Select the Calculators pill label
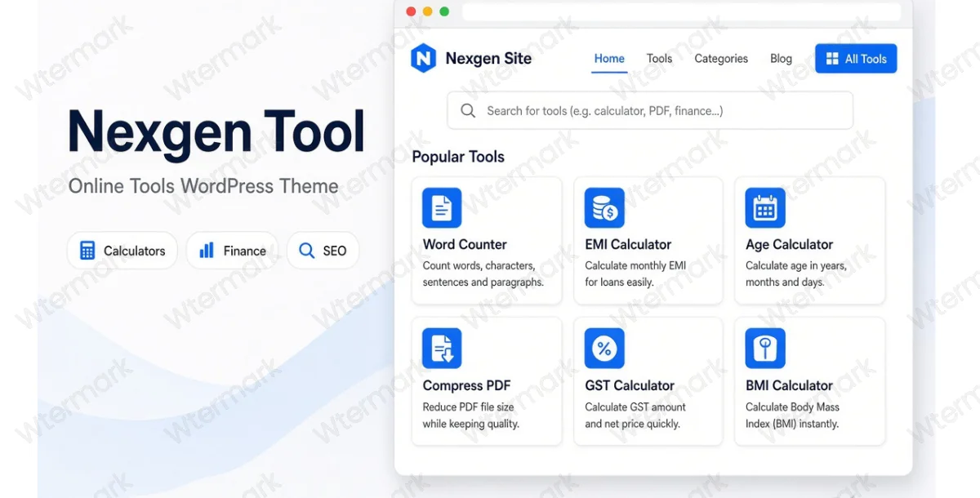The width and height of the screenshot is (980, 498). click(134, 251)
